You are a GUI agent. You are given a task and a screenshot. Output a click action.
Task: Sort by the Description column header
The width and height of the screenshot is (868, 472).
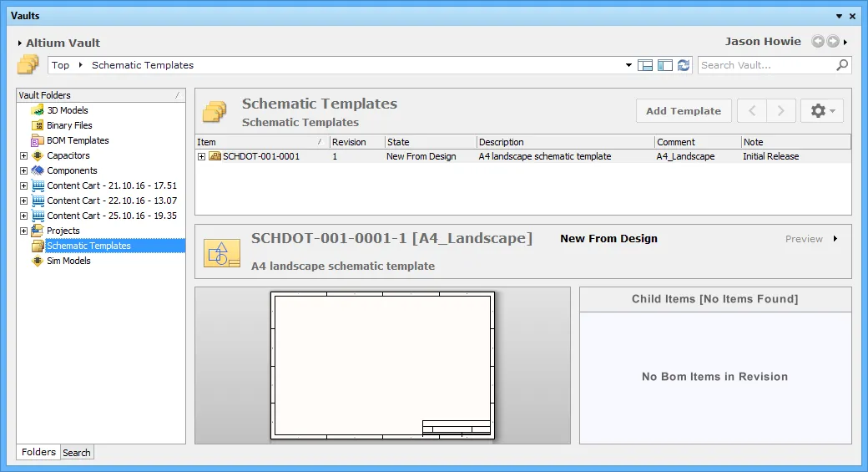(566, 142)
